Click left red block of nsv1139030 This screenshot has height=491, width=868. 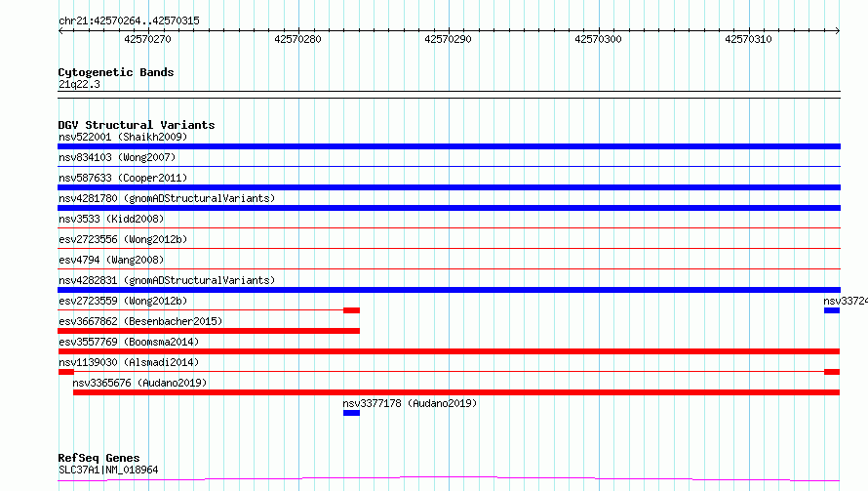[66, 372]
